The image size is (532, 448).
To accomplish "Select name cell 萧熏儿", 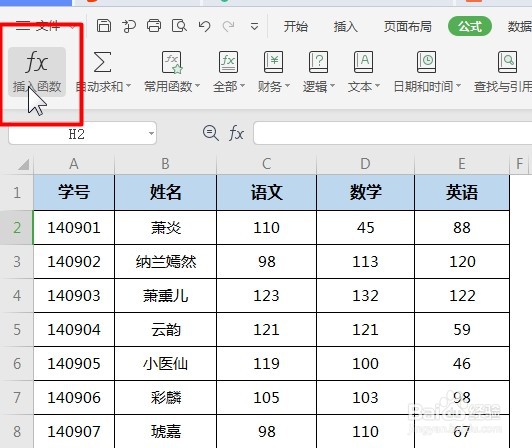I will click(x=166, y=296).
